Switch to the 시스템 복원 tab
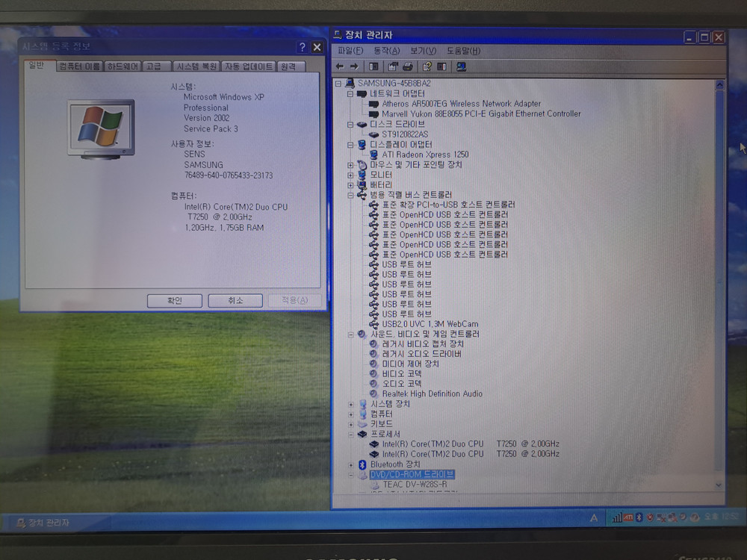Screen dimensions: 747x560 196,66
